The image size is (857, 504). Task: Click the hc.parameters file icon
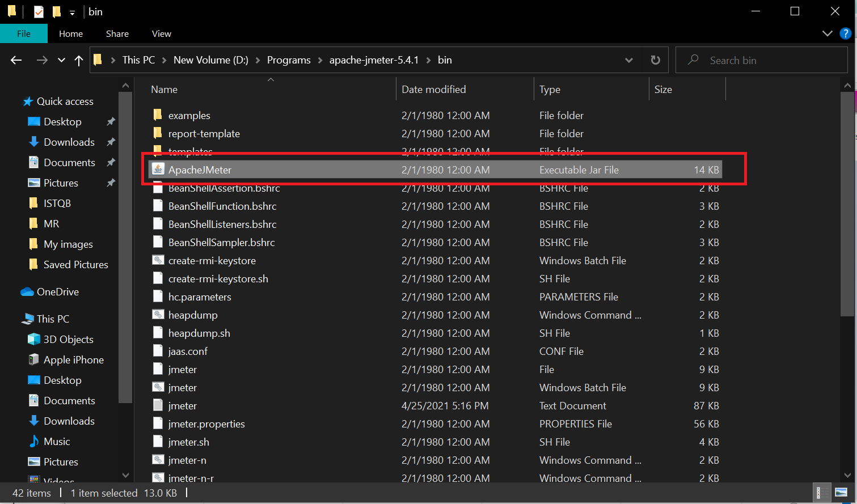tap(158, 297)
